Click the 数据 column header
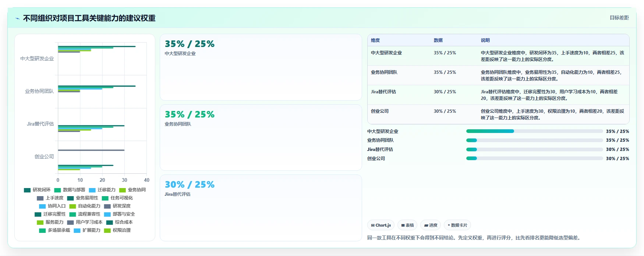Screen dimensions: 644x256 (438, 40)
